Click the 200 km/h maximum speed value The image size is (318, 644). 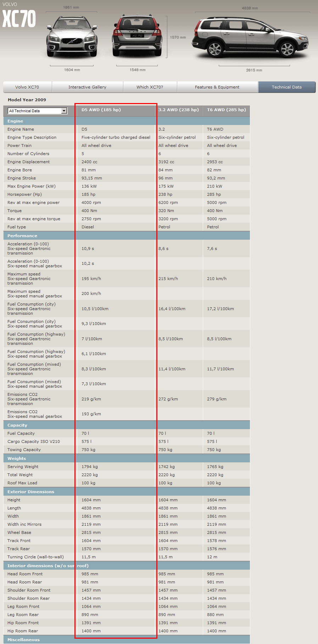point(91,293)
